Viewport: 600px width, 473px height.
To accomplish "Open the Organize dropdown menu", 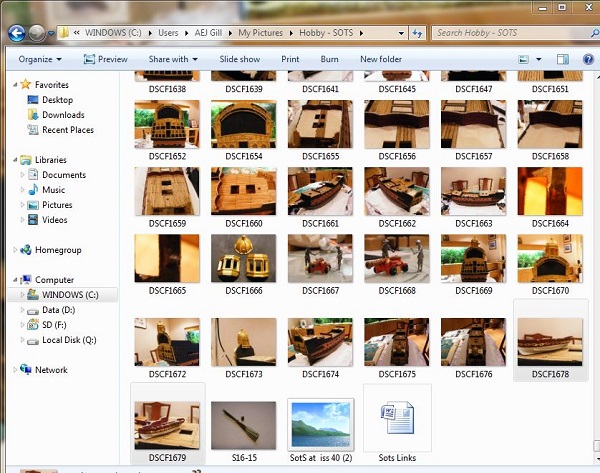I will point(38,59).
